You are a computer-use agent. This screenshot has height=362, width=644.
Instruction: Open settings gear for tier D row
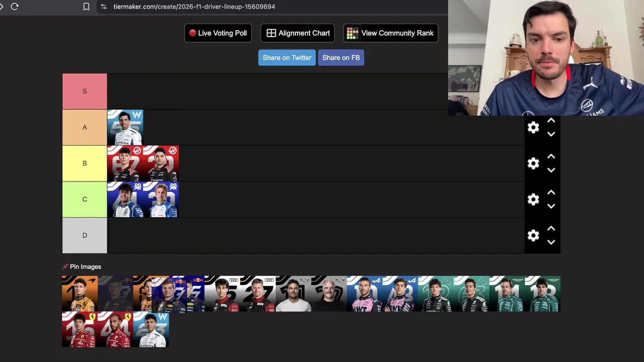(533, 235)
